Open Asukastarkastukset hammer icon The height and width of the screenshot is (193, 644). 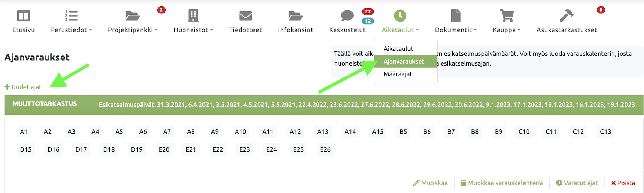click(567, 16)
